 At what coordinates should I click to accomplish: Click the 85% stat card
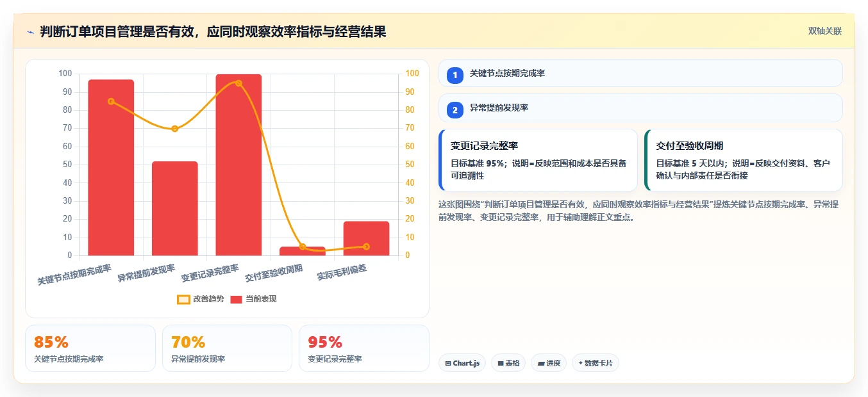pyautogui.click(x=90, y=348)
